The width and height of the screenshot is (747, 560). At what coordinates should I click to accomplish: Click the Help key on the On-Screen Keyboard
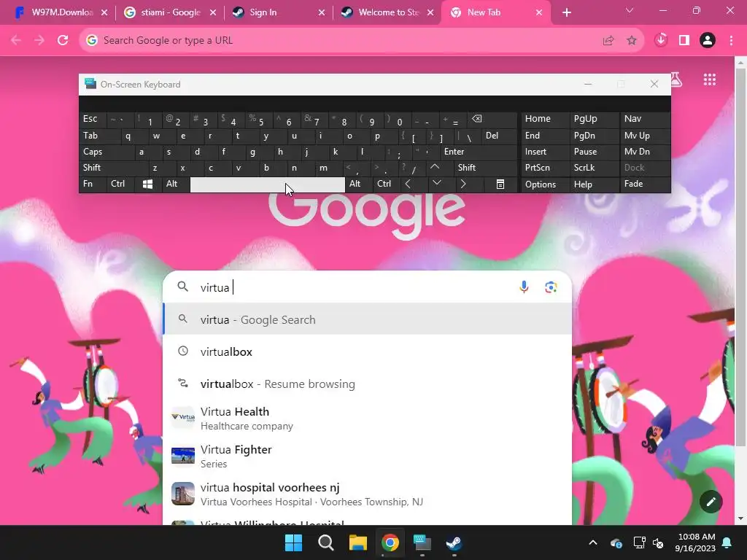click(594, 184)
